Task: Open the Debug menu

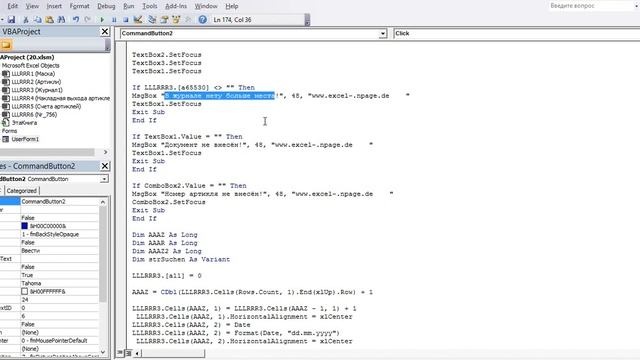Action: [106, 6]
